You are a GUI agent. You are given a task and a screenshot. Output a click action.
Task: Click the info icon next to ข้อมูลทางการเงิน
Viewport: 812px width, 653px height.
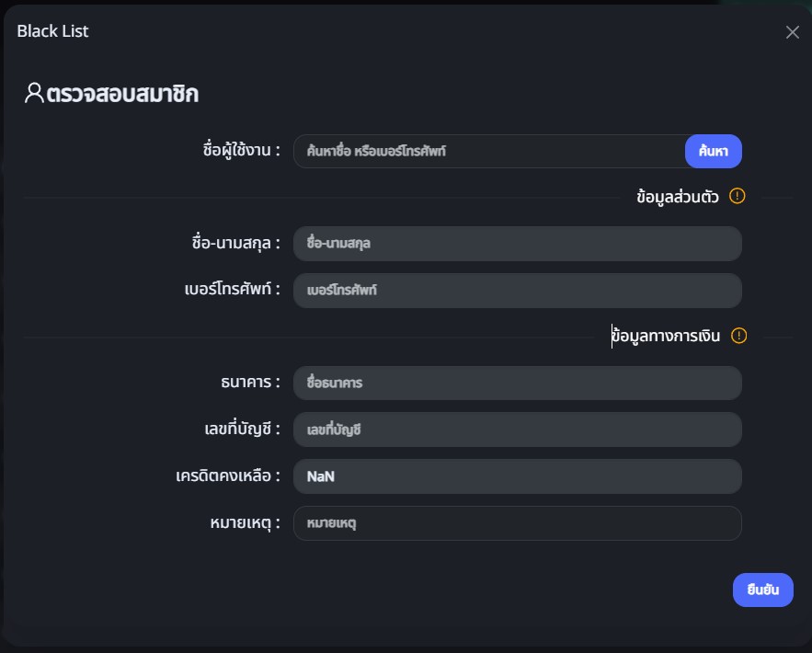[738, 336]
